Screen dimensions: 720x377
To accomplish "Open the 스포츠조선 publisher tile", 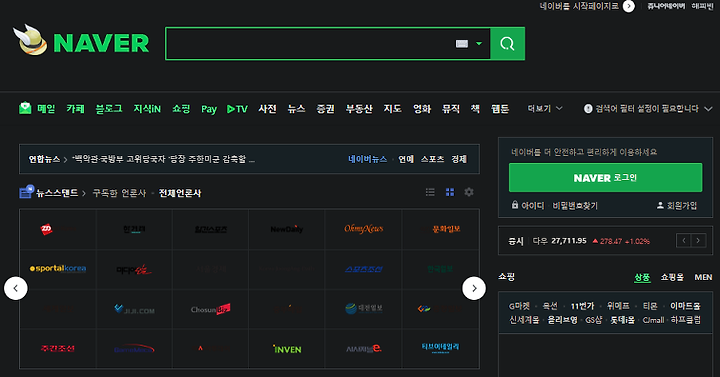I will [363, 269].
